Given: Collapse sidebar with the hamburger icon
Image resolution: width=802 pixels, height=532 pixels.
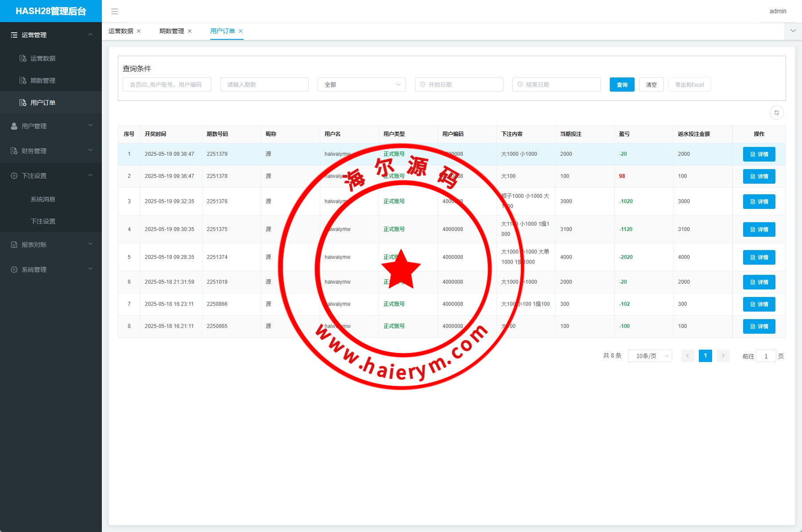Looking at the screenshot, I should click(x=115, y=12).
